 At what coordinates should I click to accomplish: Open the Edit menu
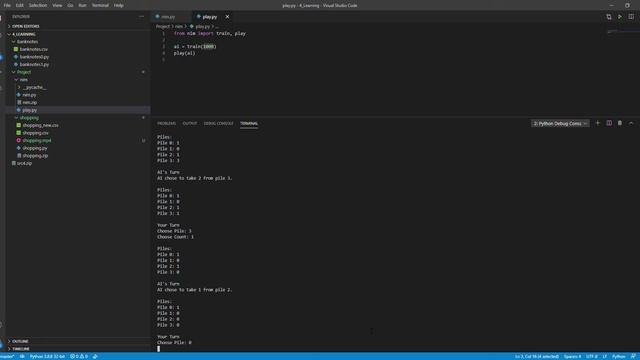(x=20, y=5)
